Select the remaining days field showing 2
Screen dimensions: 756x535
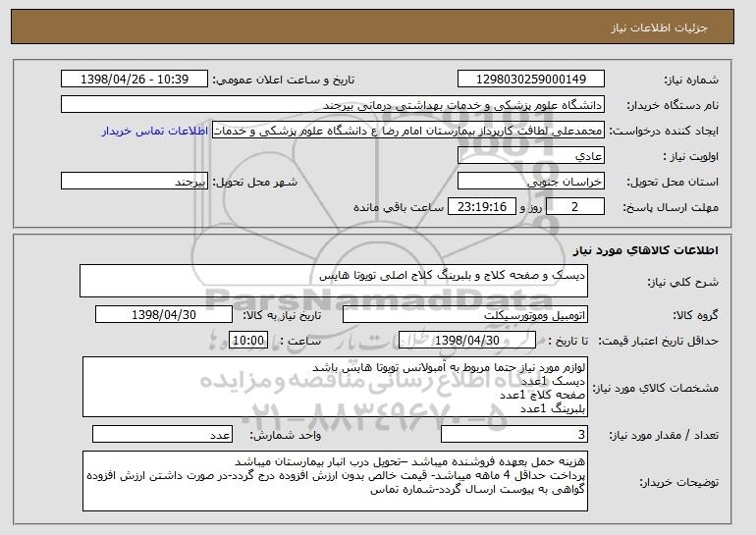[x=575, y=207]
